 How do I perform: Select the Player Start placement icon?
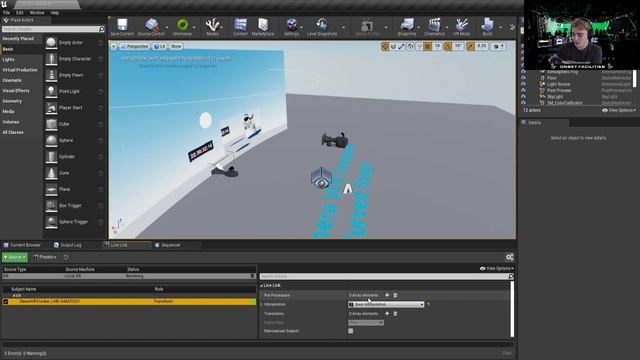51,108
